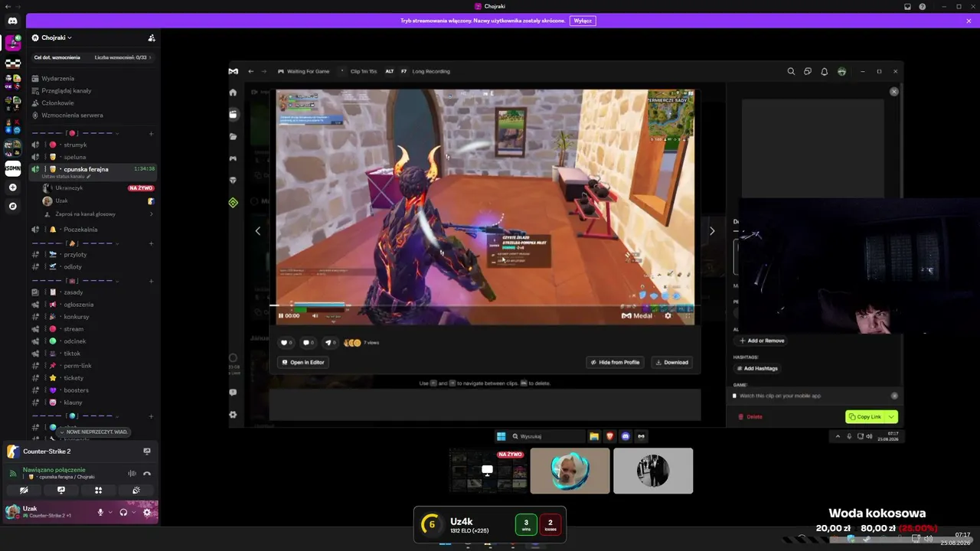Open Discord server discovery compass icon

pos(12,206)
